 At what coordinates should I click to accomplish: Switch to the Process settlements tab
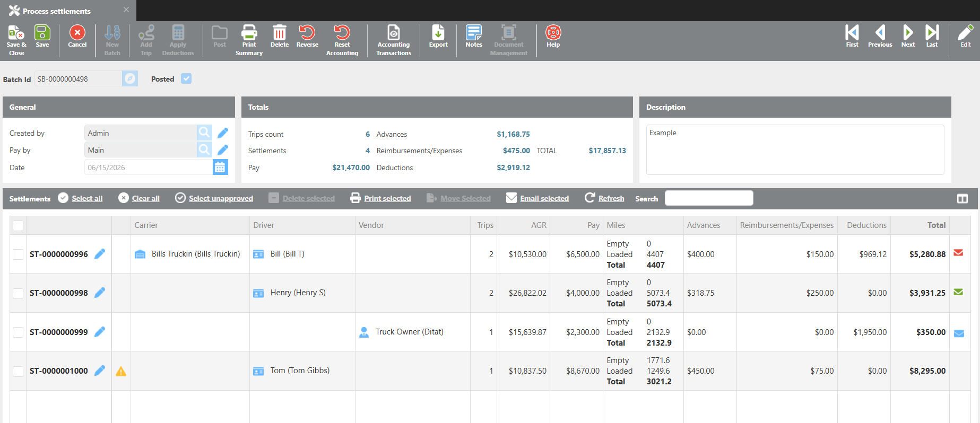(57, 11)
